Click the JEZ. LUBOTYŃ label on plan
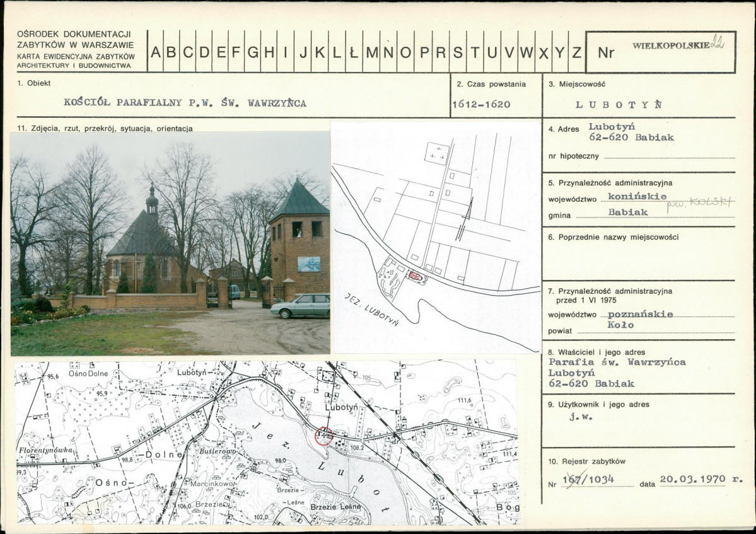This screenshot has height=534, width=756. pyautogui.click(x=371, y=310)
